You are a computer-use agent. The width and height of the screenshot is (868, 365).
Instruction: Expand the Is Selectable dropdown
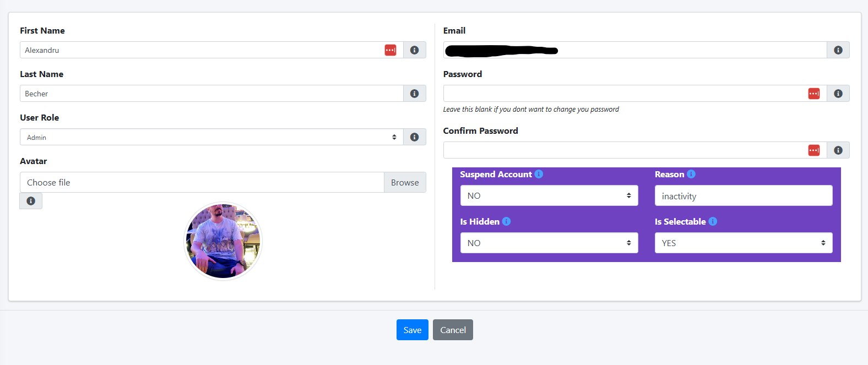pos(744,243)
